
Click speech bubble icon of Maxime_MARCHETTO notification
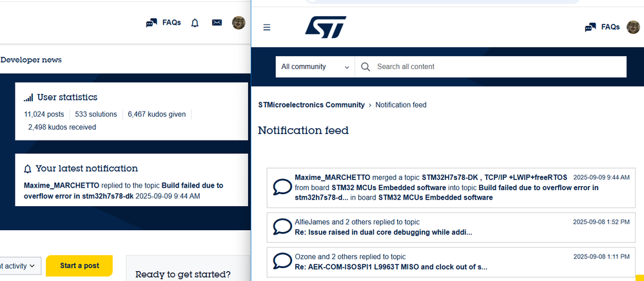tap(282, 188)
